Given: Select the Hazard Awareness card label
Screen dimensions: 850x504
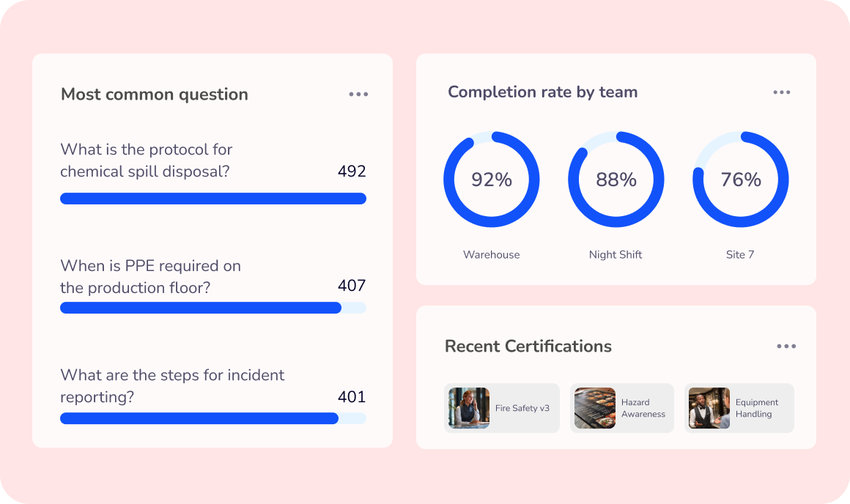Looking at the screenshot, I should tap(643, 408).
